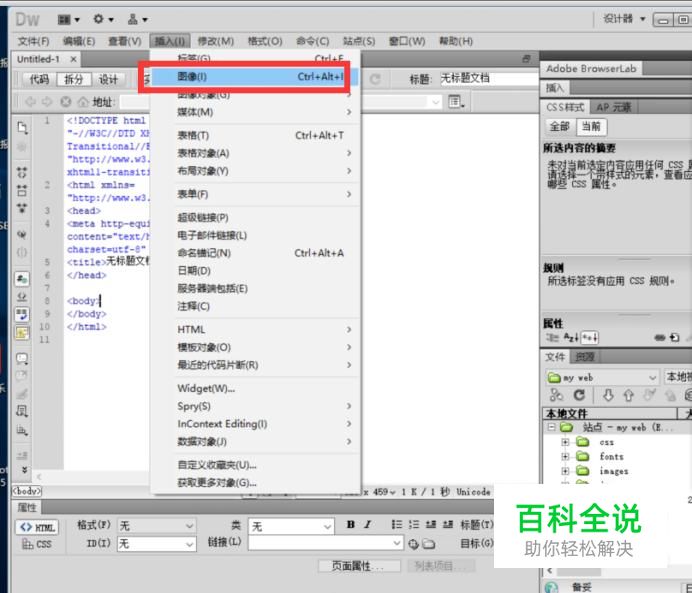The width and height of the screenshot is (692, 593).
Task: Switch to 文件 panel tab
Action: (555, 357)
